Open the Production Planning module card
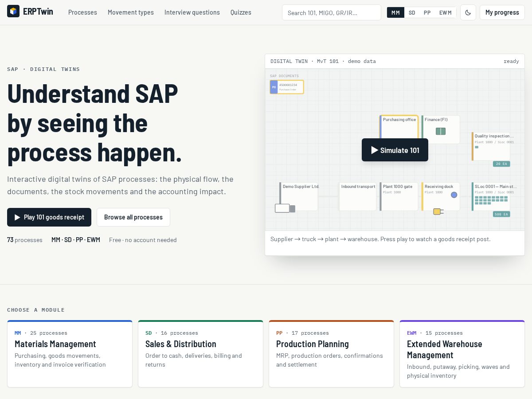Image resolution: width=532 pixels, height=399 pixels. point(331,354)
